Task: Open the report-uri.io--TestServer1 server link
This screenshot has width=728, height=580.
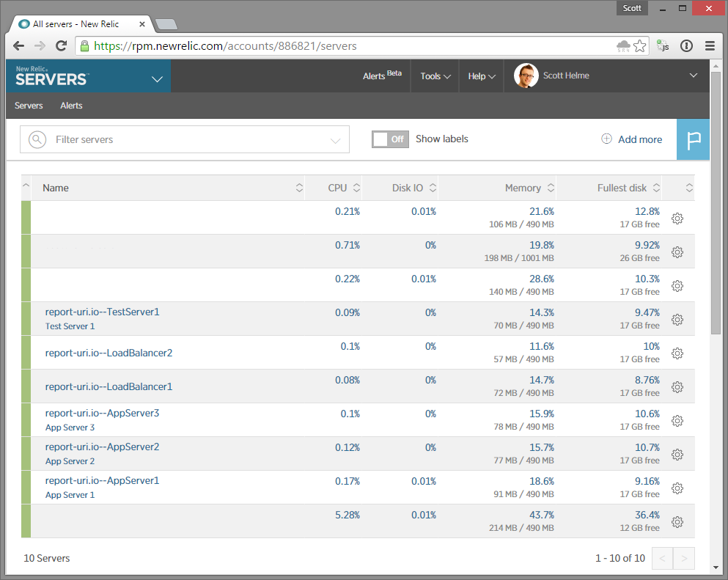Action: pos(102,312)
